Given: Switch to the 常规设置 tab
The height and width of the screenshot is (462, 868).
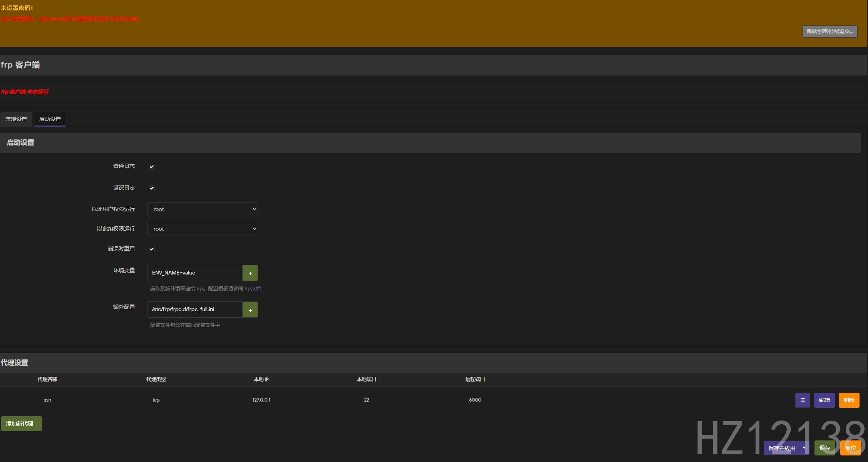Looking at the screenshot, I should click(x=16, y=119).
